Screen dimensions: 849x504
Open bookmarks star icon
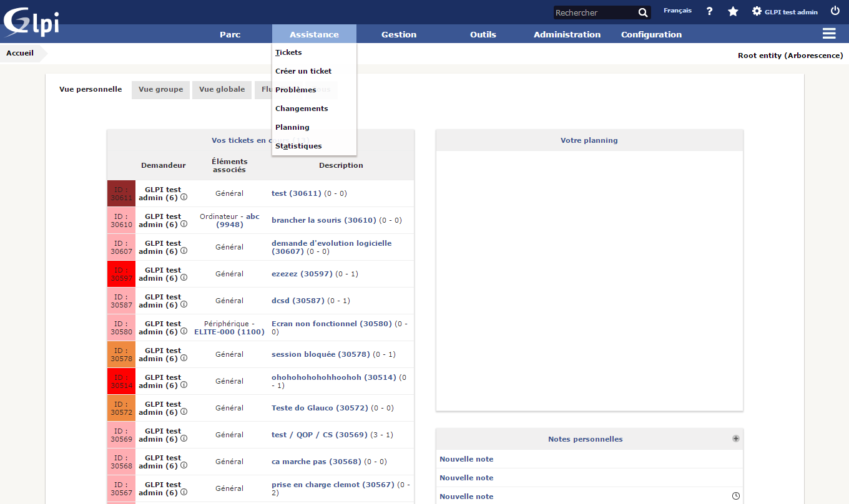tap(733, 11)
